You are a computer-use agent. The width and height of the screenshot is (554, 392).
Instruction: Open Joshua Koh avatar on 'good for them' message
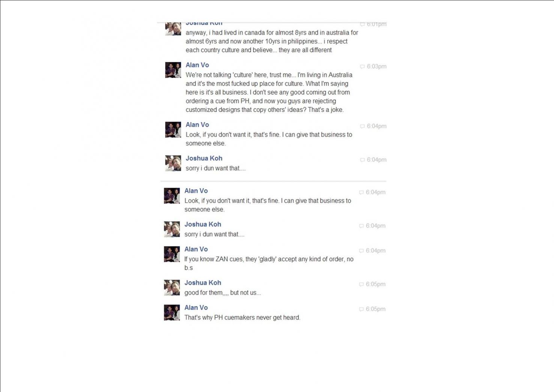pos(172,288)
